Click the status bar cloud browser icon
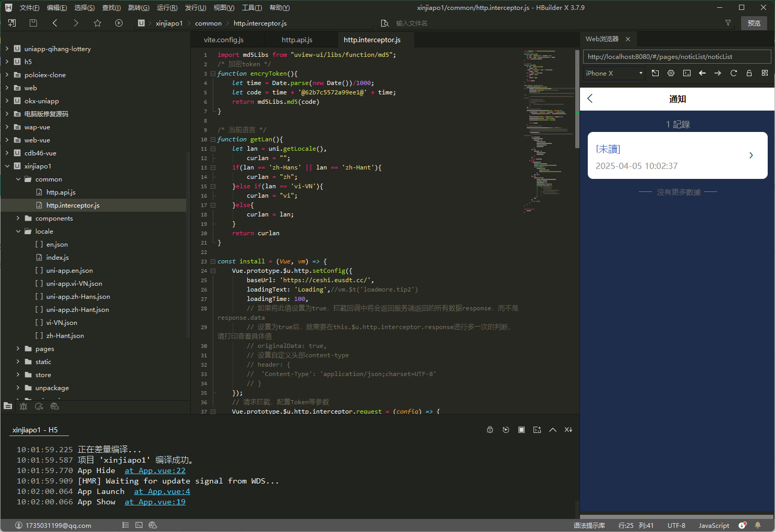The image size is (775, 532). click(153, 525)
